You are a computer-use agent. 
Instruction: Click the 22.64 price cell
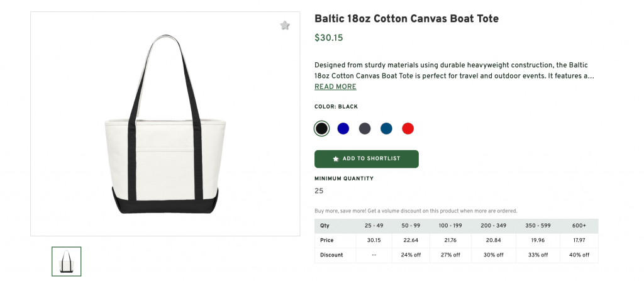coord(411,240)
